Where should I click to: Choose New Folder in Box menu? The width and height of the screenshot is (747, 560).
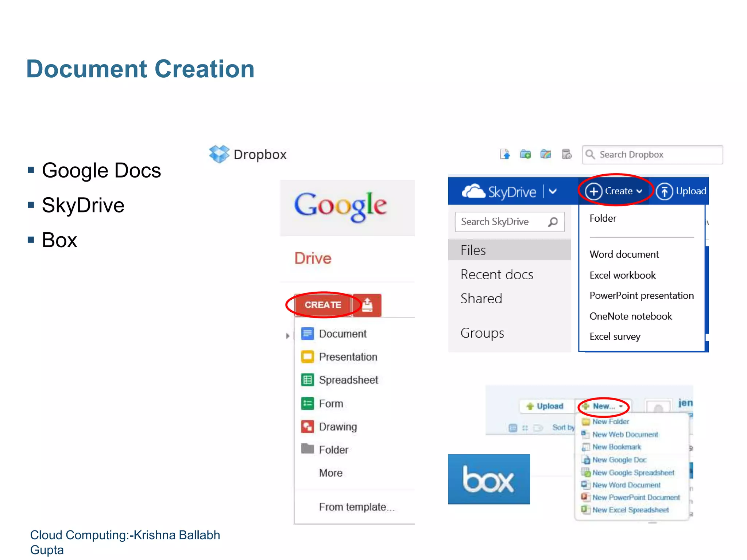tap(610, 421)
